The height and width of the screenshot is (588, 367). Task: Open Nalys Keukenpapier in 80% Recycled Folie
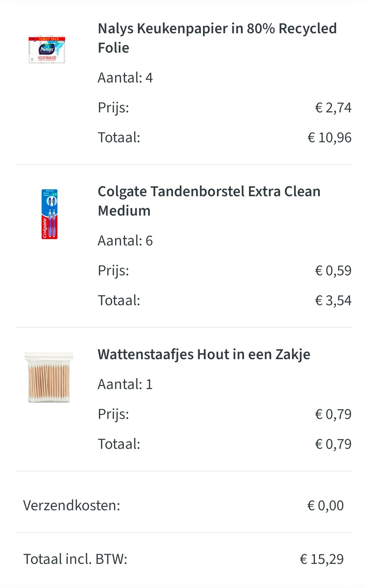coord(217,38)
